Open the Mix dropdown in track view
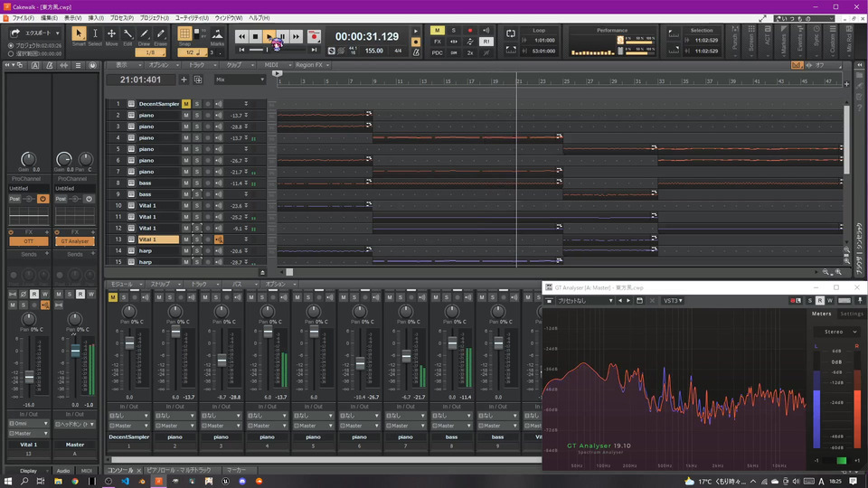 [240, 80]
